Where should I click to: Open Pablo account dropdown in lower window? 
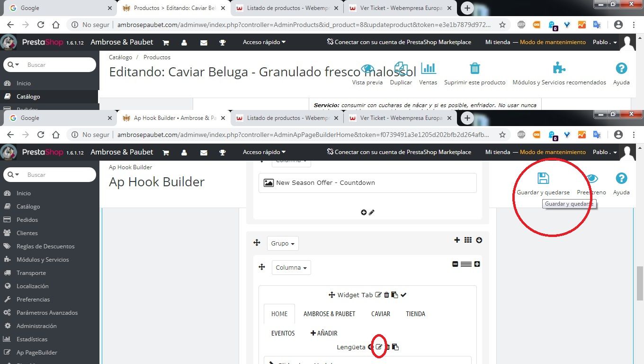605,152
